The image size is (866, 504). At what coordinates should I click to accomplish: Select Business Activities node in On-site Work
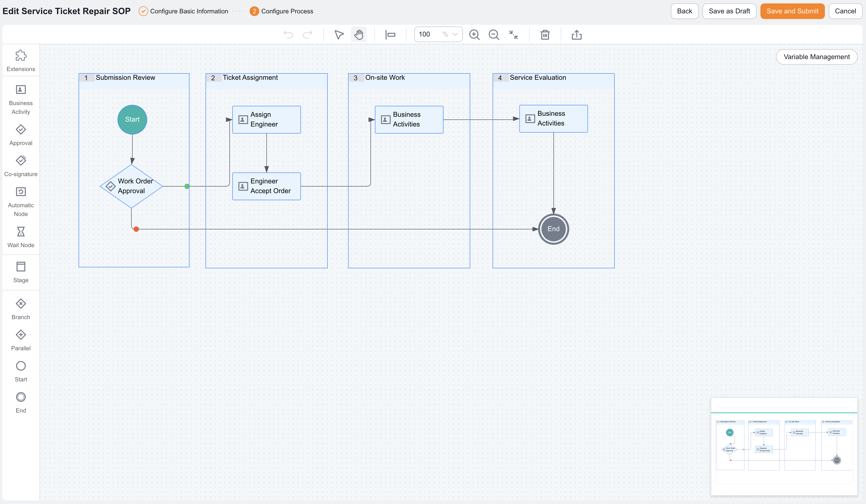click(409, 120)
